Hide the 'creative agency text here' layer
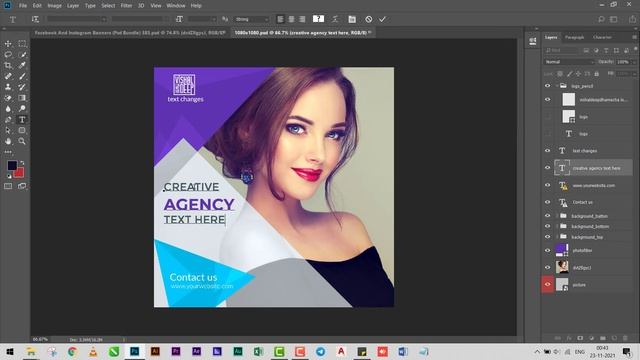This screenshot has height=360, width=640. pos(547,168)
